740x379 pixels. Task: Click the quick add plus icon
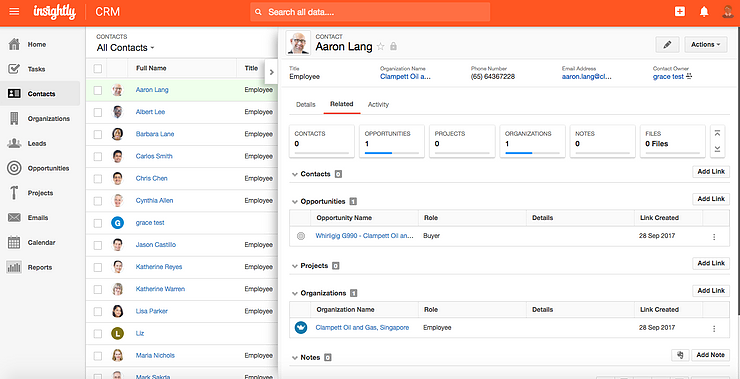click(680, 12)
